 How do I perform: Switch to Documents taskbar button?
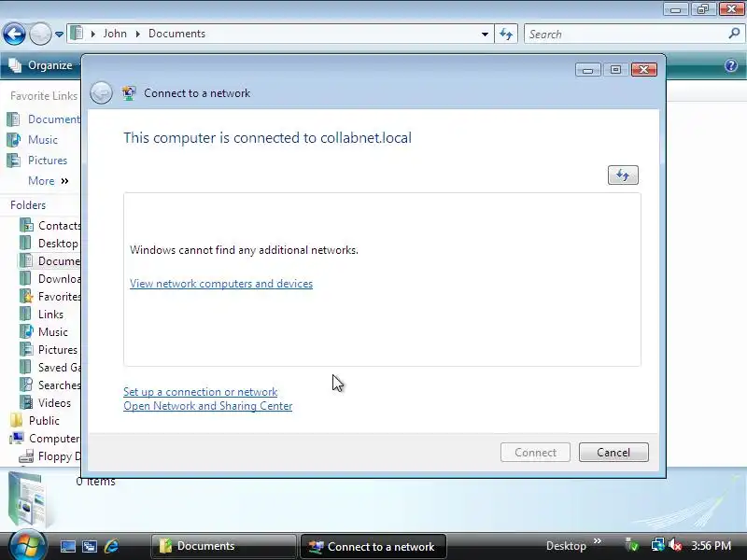pyautogui.click(x=223, y=546)
